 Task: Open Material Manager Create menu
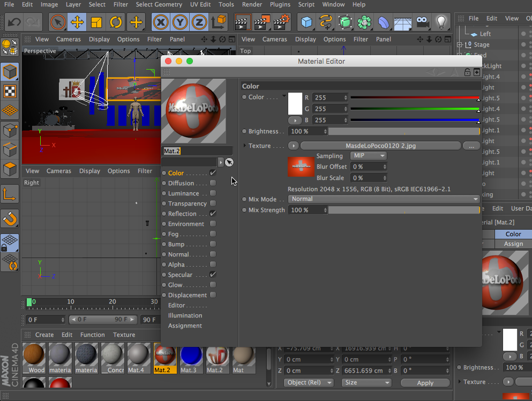pos(44,335)
